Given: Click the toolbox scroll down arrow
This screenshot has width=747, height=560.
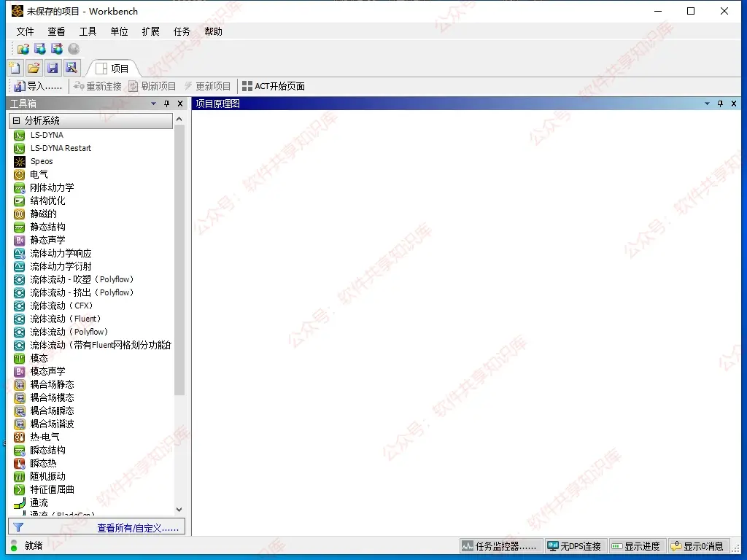Looking at the screenshot, I should pos(179,509).
